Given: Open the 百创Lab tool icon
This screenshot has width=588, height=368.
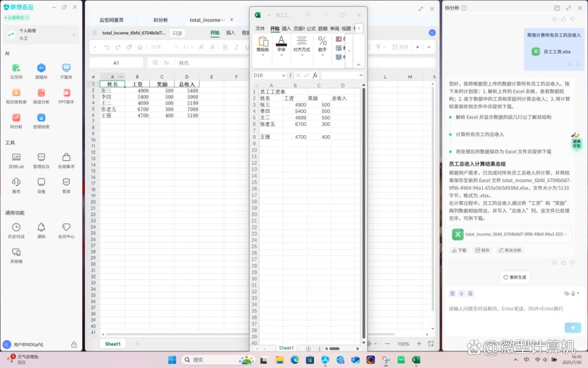Looking at the screenshot, I should coord(16,158).
